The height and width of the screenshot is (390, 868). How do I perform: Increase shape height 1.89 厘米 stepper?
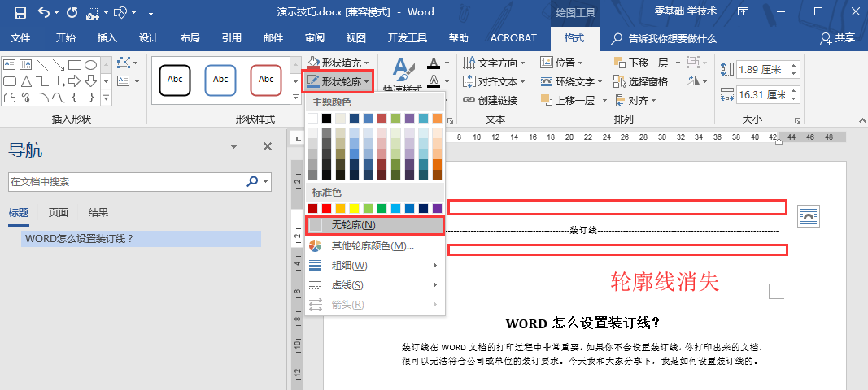click(795, 66)
